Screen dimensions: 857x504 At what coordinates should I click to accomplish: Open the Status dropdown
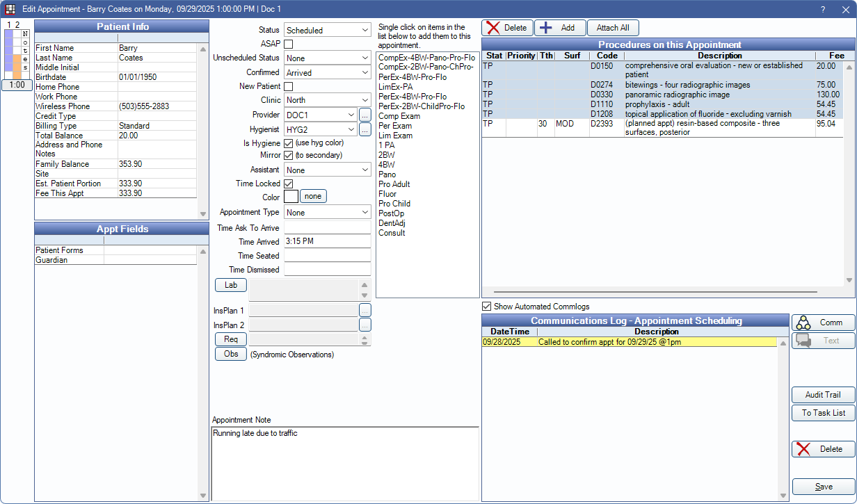click(x=327, y=31)
